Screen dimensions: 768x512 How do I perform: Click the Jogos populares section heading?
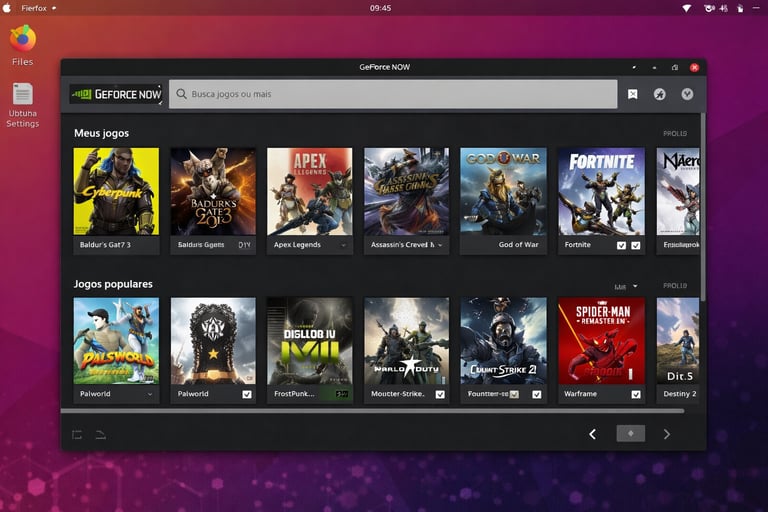coord(113,284)
